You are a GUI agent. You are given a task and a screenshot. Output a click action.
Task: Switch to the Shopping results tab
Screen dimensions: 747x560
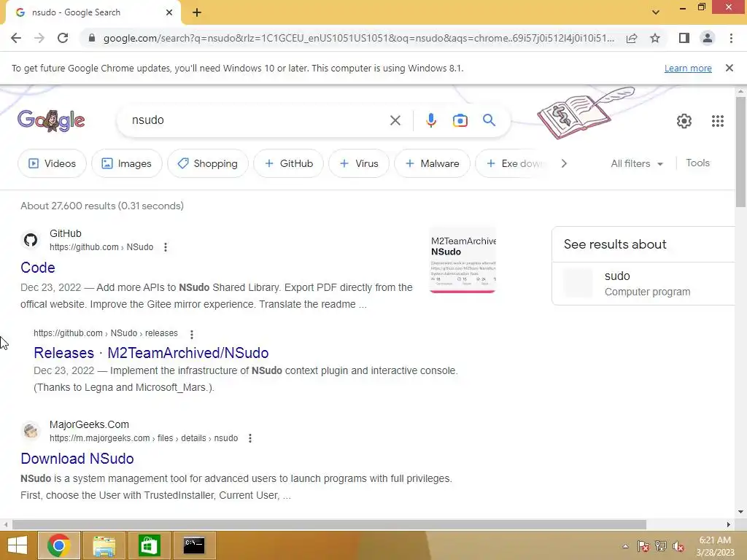208,163
